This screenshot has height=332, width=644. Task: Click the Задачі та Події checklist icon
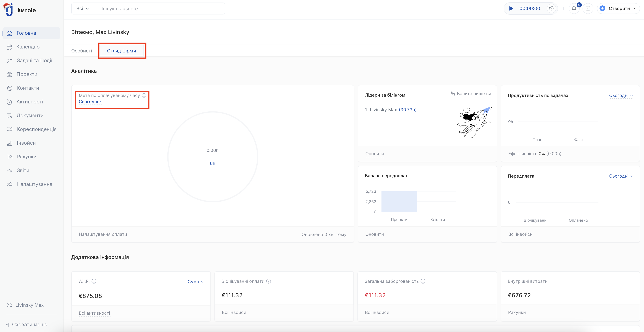click(10, 61)
